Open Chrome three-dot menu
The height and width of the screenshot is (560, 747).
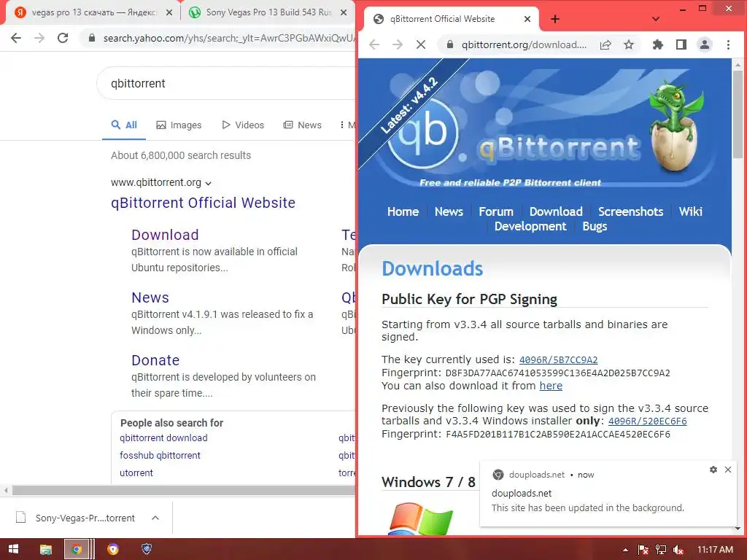(728, 44)
